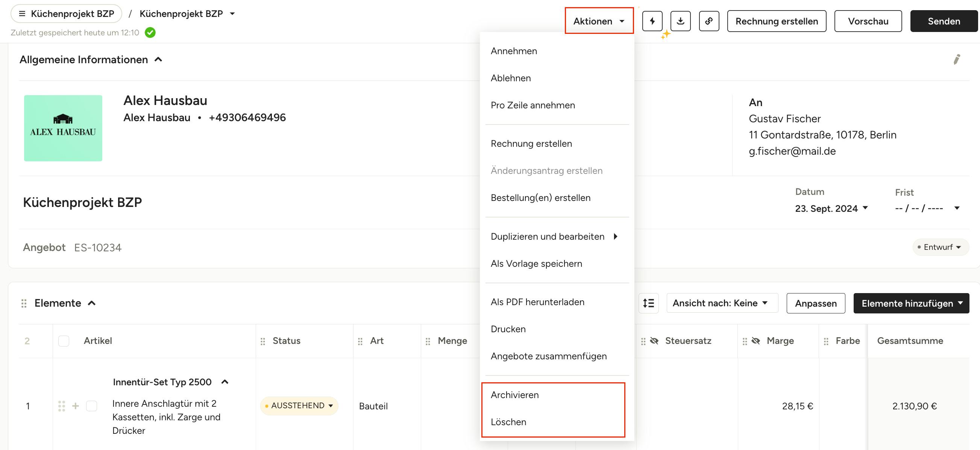
Task: Click the email g.fischer@mail.de
Action: click(792, 151)
